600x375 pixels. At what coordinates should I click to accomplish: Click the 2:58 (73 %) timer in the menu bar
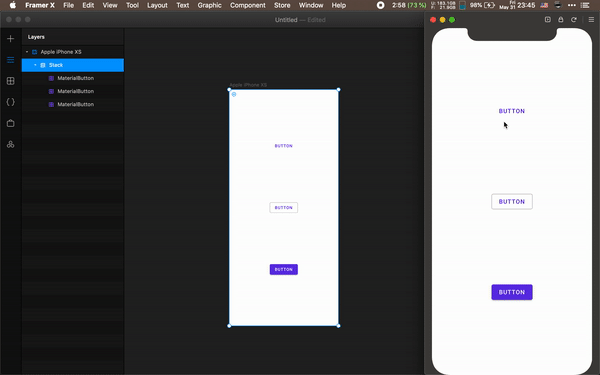point(409,5)
